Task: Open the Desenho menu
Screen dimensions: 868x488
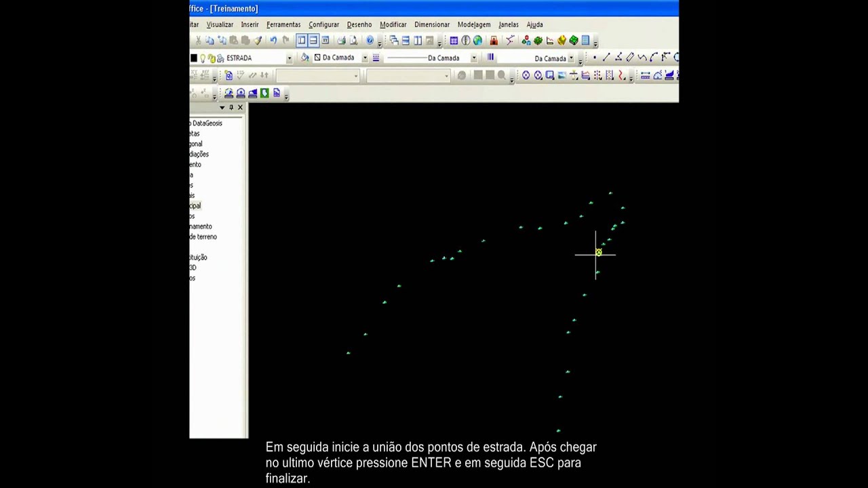Action: (x=359, y=24)
